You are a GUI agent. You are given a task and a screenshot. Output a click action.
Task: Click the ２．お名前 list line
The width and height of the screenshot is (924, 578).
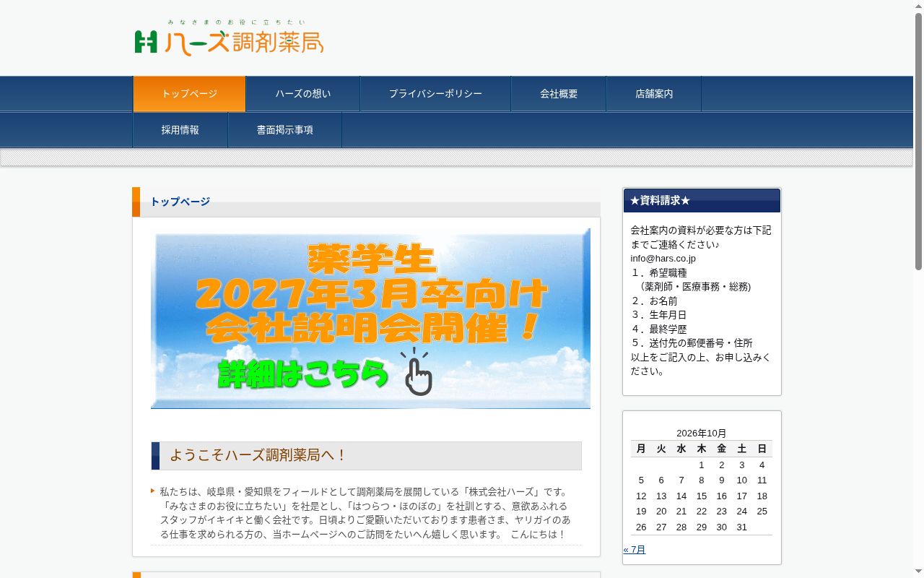[x=655, y=301]
